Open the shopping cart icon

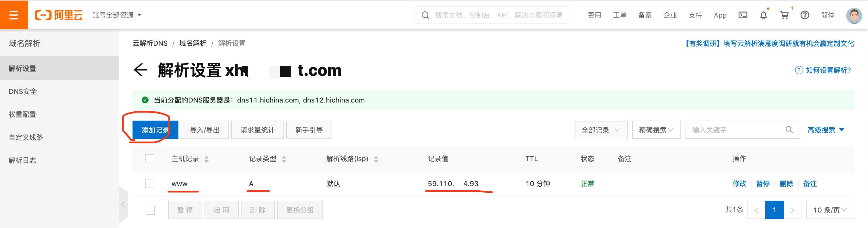(784, 15)
